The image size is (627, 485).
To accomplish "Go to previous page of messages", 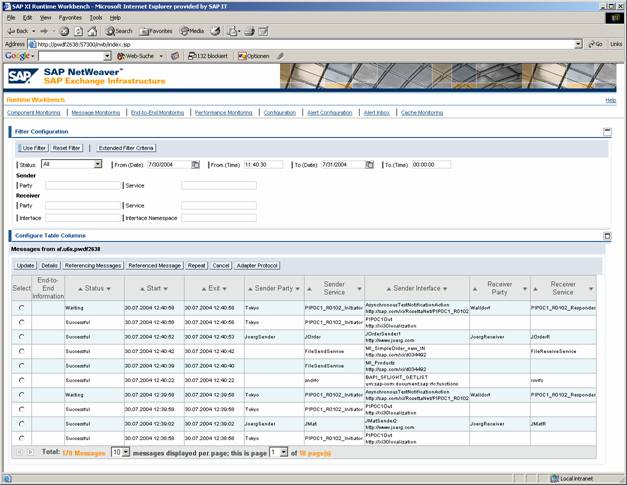I will [19, 452].
